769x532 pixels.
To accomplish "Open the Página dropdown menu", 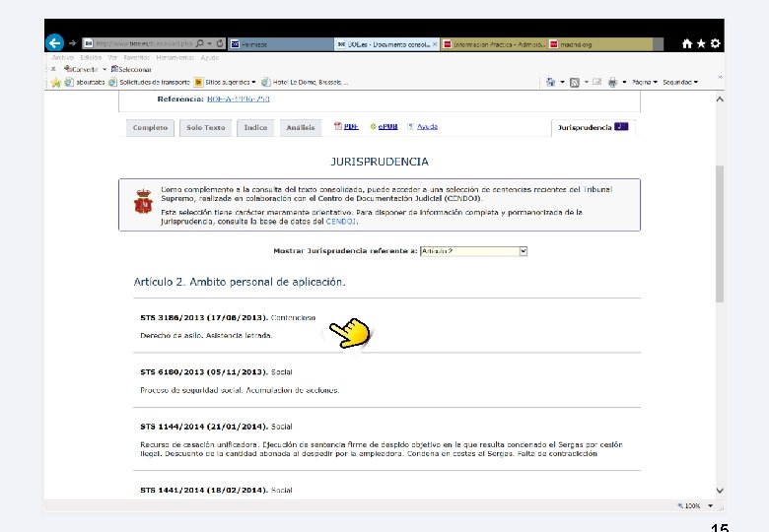I will coord(645,82).
